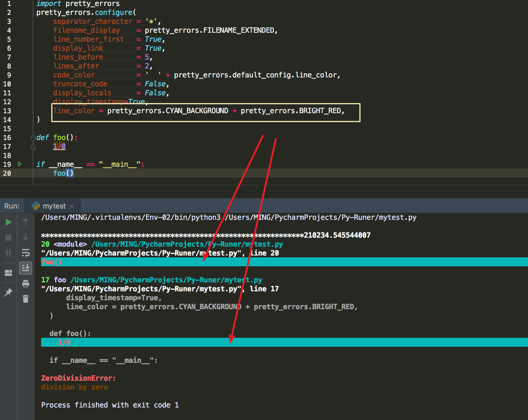
Task: Clear console output with the trash icon
Action: coord(26,299)
